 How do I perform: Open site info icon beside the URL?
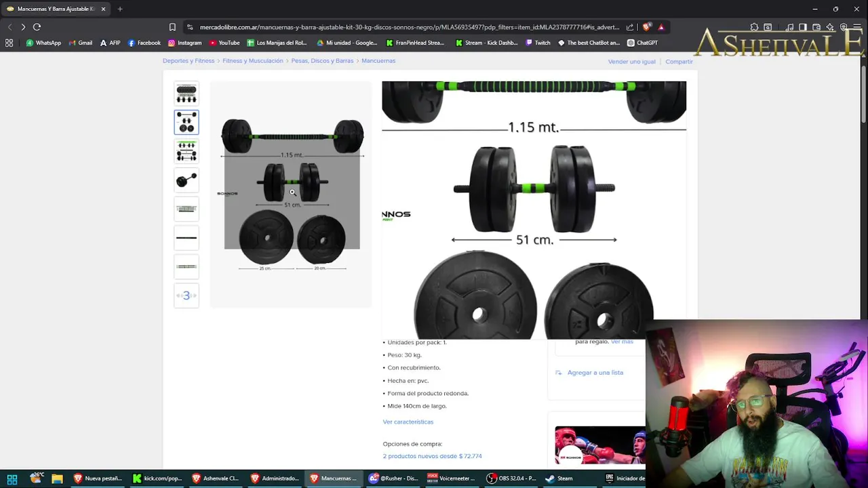tap(190, 27)
